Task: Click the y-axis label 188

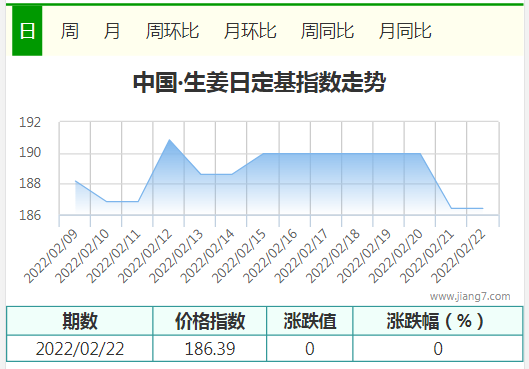Action: (30, 183)
